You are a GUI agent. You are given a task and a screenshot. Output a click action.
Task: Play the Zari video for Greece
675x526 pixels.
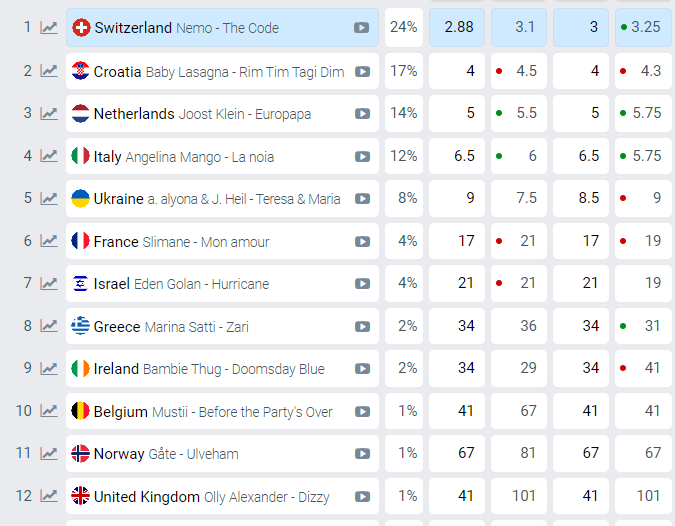(x=362, y=327)
